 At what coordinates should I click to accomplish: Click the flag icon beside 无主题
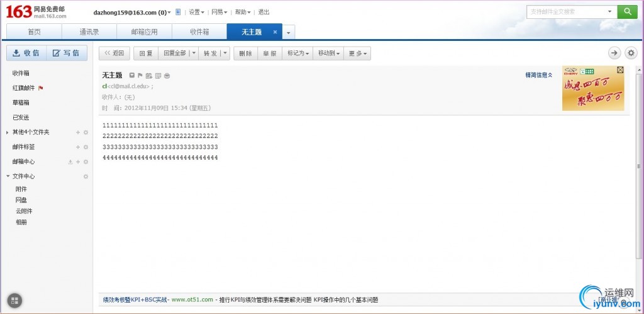coord(140,76)
